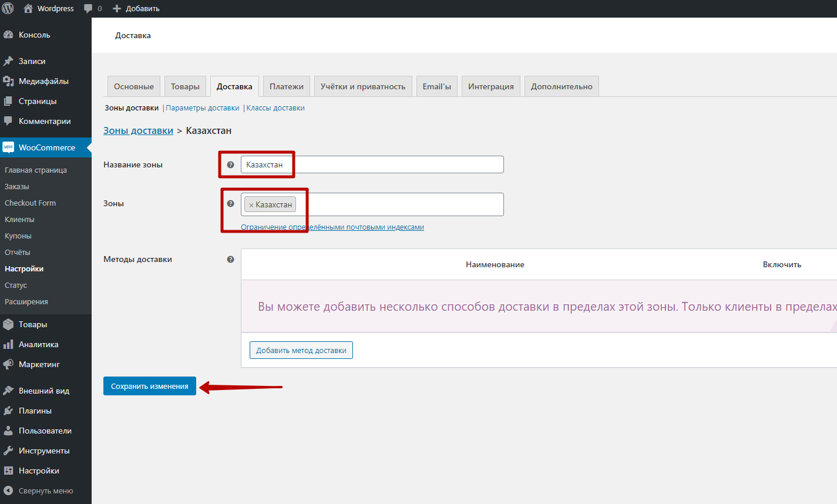Click help icon next to Зоны
Image resolution: width=837 pixels, height=504 pixels.
[x=230, y=203]
